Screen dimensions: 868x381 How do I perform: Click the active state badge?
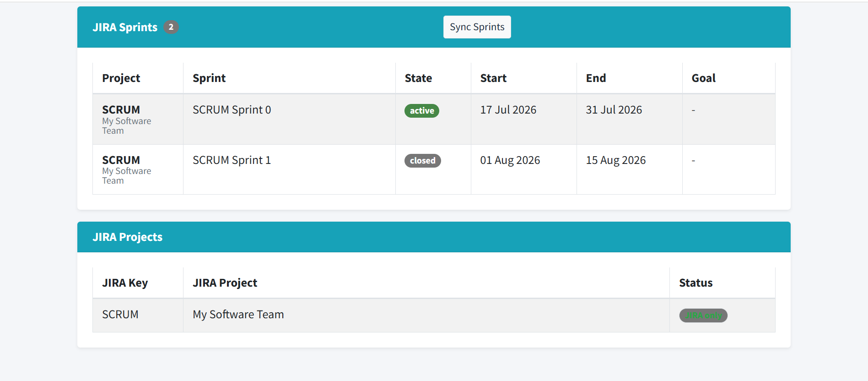point(422,111)
